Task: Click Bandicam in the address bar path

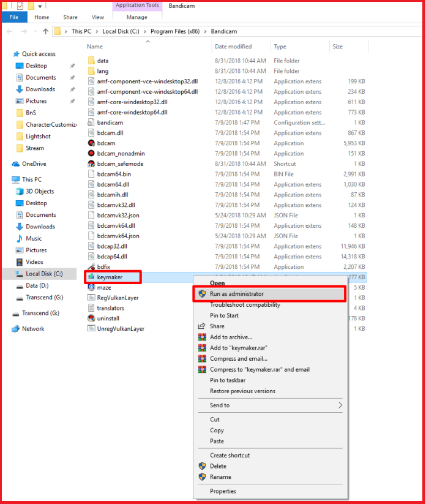Action: pos(224,31)
